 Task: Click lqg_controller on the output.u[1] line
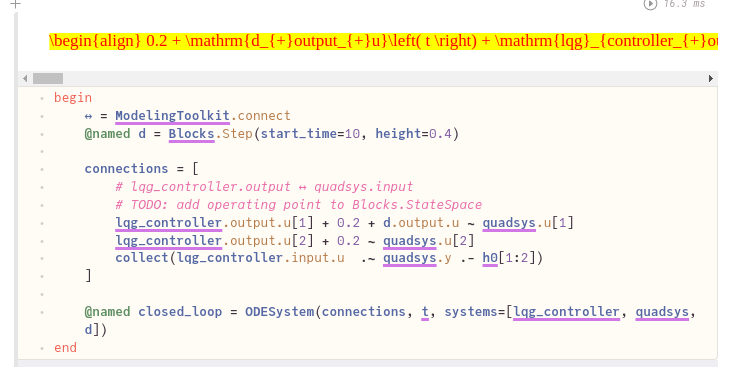[168, 223]
